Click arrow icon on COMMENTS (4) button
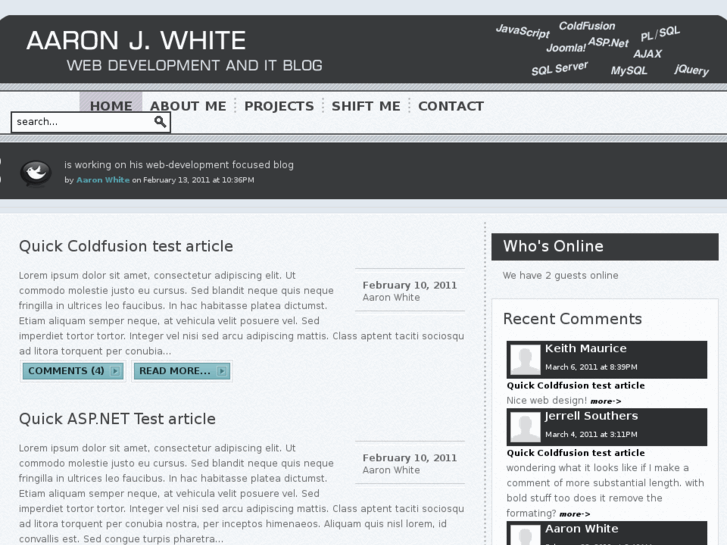 pos(115,371)
